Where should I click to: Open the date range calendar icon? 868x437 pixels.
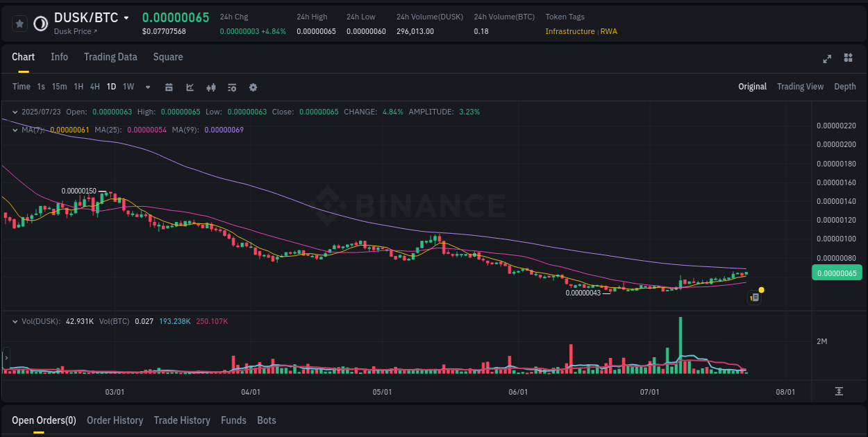pos(169,87)
